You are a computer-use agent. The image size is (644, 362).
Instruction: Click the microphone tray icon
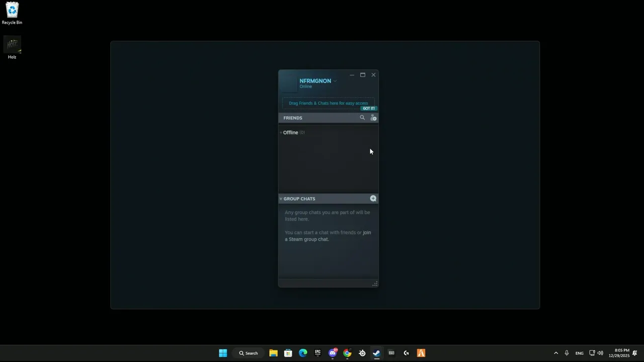click(567, 353)
